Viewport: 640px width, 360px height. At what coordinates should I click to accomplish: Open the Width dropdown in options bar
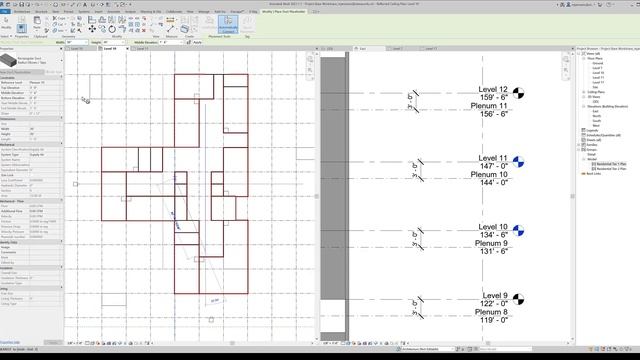[x=86, y=42]
